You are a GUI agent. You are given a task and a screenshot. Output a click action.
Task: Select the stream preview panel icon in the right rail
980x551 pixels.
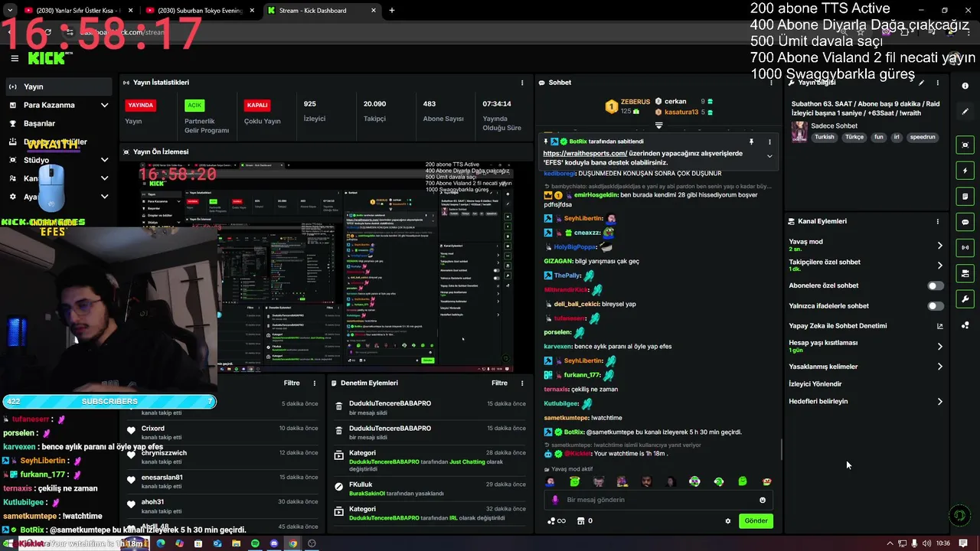[x=965, y=145]
